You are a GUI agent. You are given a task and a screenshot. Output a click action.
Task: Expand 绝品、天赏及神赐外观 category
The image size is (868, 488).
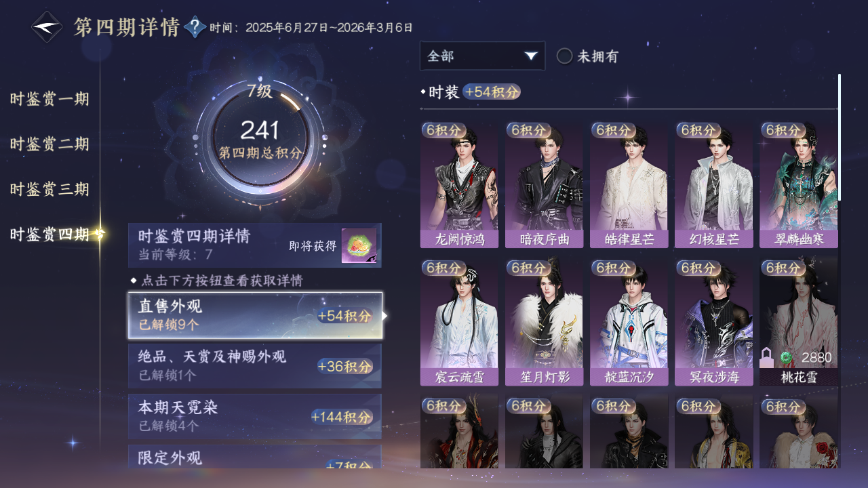255,365
